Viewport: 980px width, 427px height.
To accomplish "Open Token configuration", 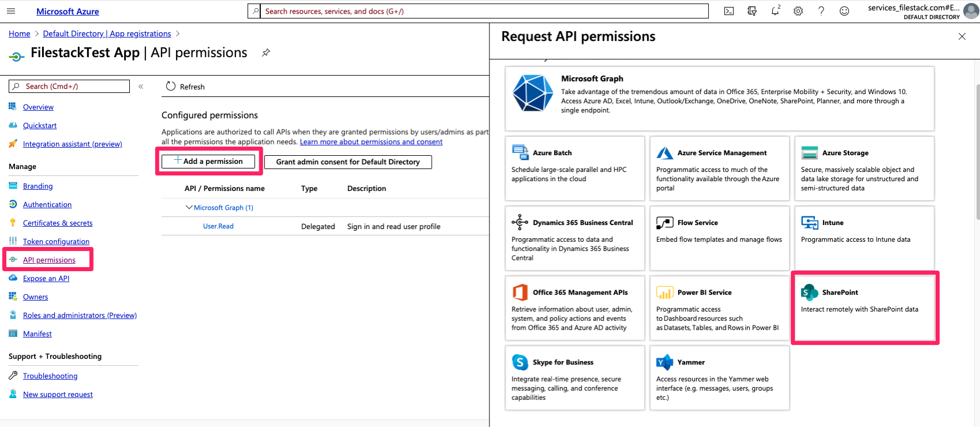I will tap(56, 242).
